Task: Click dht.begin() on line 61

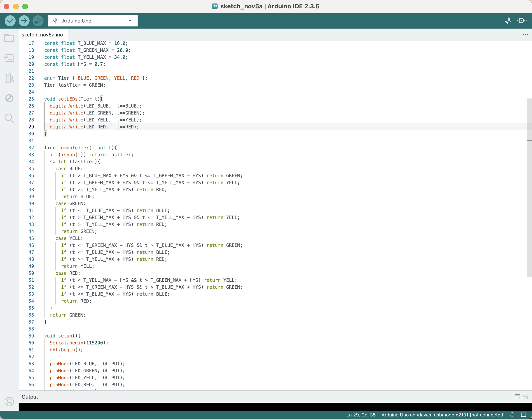Action: [x=66, y=350]
